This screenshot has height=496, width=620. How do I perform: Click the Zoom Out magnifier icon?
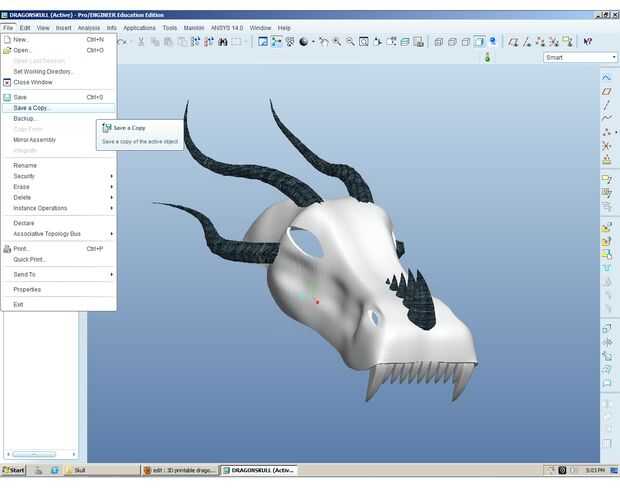click(350, 42)
